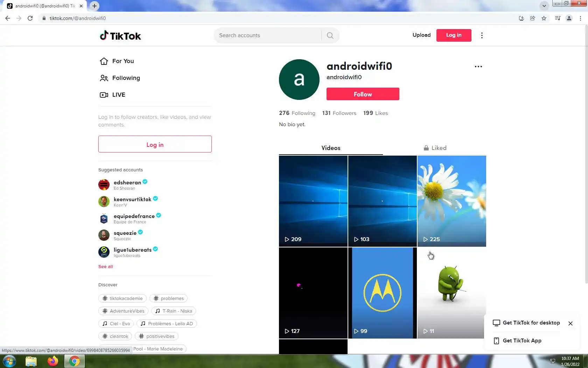Image resolution: width=588 pixels, height=368 pixels.
Task: Click See all suggested accounts
Action: (x=106, y=266)
